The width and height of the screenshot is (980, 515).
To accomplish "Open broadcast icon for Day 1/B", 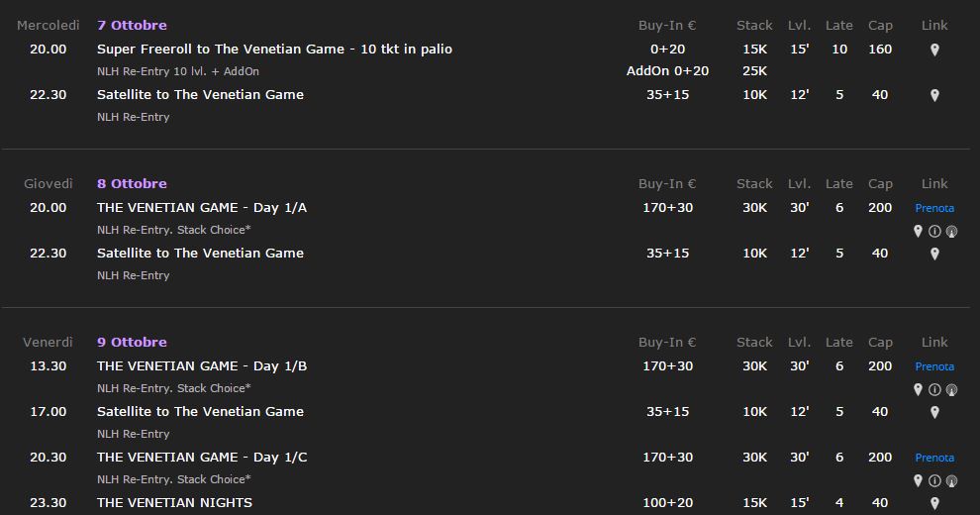I will pyautogui.click(x=951, y=390).
